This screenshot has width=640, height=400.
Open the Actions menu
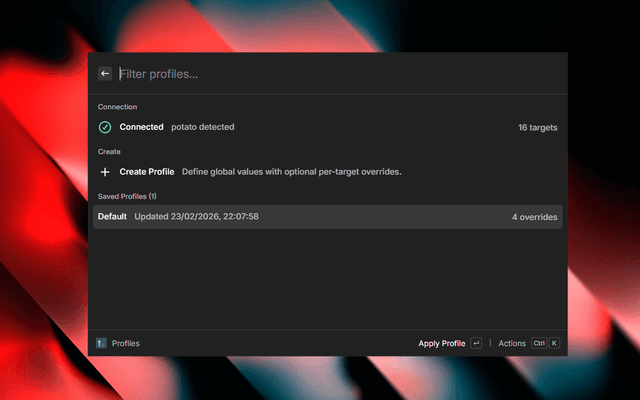click(512, 343)
